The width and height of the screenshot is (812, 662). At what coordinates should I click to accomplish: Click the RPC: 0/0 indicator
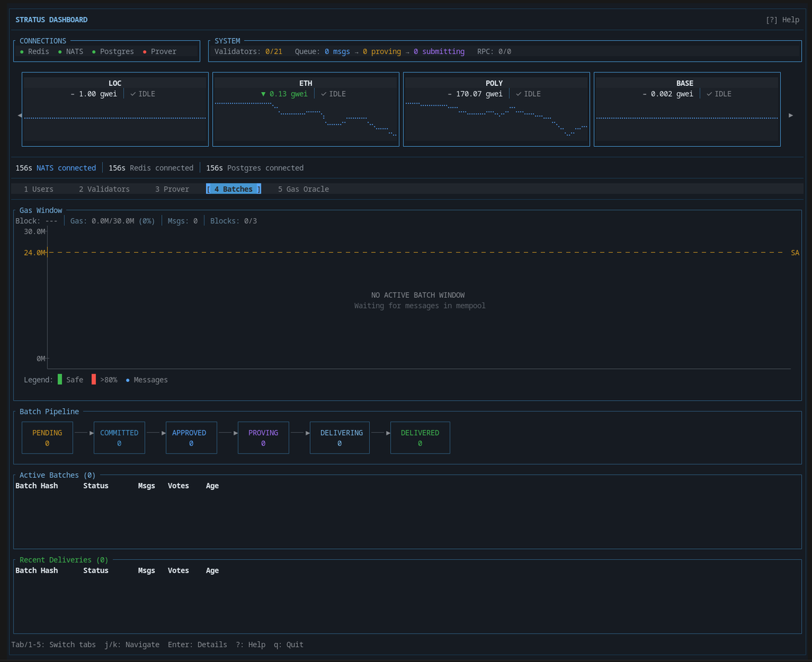click(x=494, y=51)
